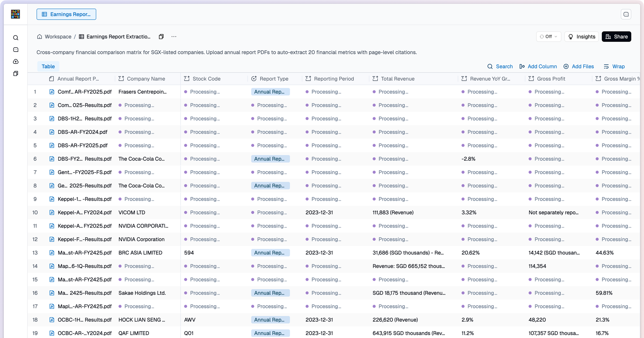Open the Insights panel

[582, 37]
